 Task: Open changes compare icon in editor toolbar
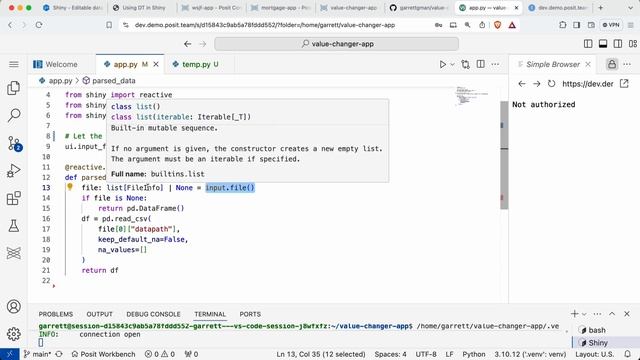(x=465, y=64)
